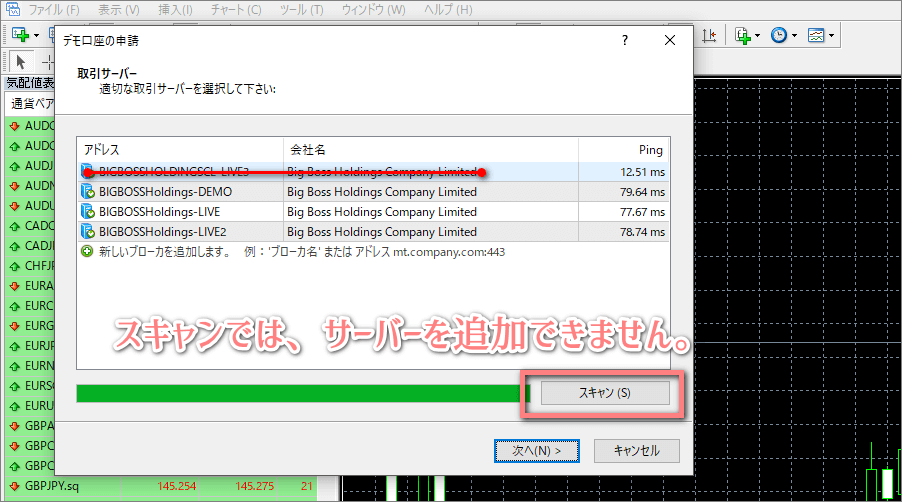
Task: Close the デモ口座の申請 dialog
Action: point(670,40)
